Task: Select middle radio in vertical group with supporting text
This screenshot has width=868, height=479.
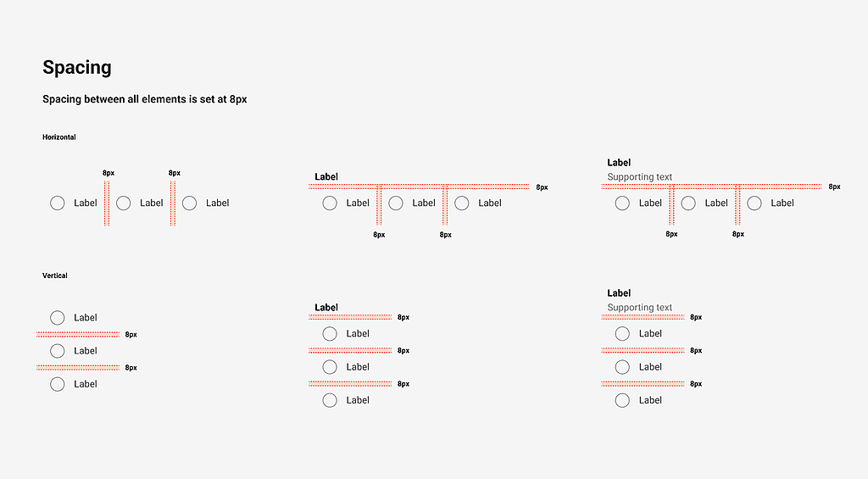Action: (x=622, y=367)
